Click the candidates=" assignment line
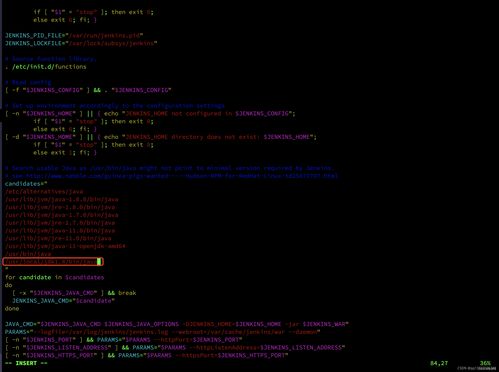 coord(26,184)
